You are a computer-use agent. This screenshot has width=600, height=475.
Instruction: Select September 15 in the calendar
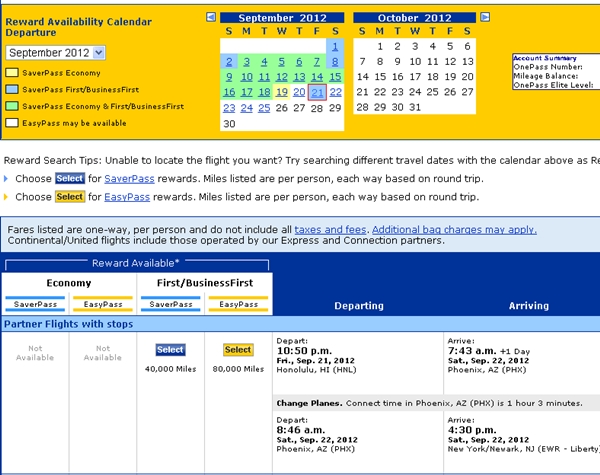click(335, 77)
